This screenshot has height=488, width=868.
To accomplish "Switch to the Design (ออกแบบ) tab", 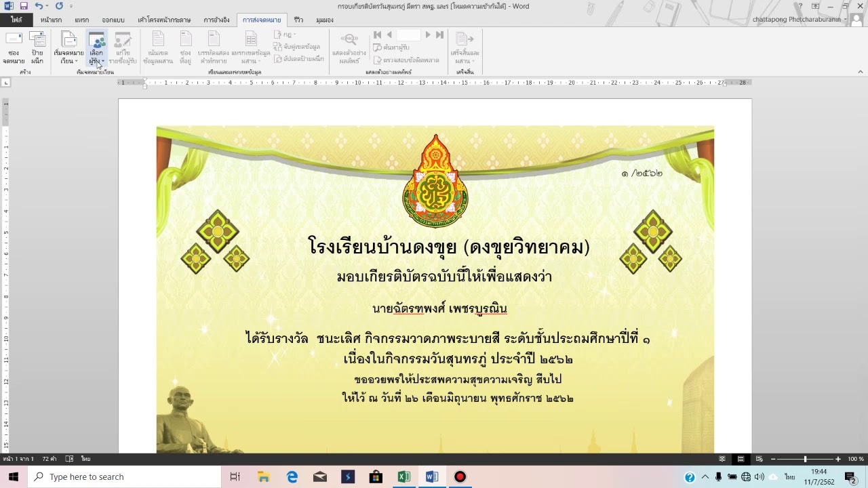I will [113, 20].
